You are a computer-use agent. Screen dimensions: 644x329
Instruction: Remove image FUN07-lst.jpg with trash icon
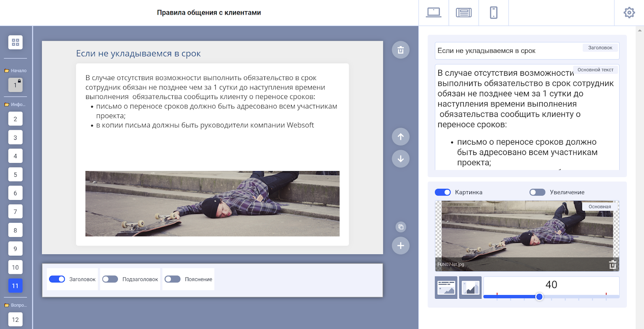[613, 265]
